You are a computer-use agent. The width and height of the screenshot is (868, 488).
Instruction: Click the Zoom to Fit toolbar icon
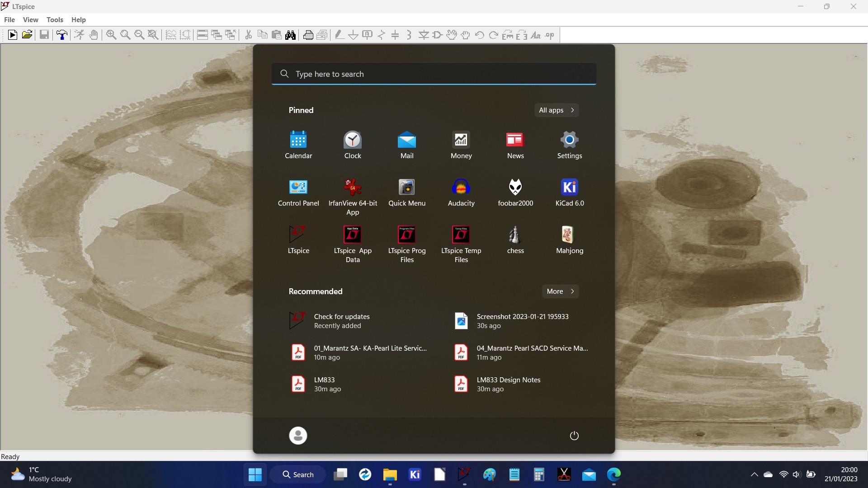click(x=153, y=35)
